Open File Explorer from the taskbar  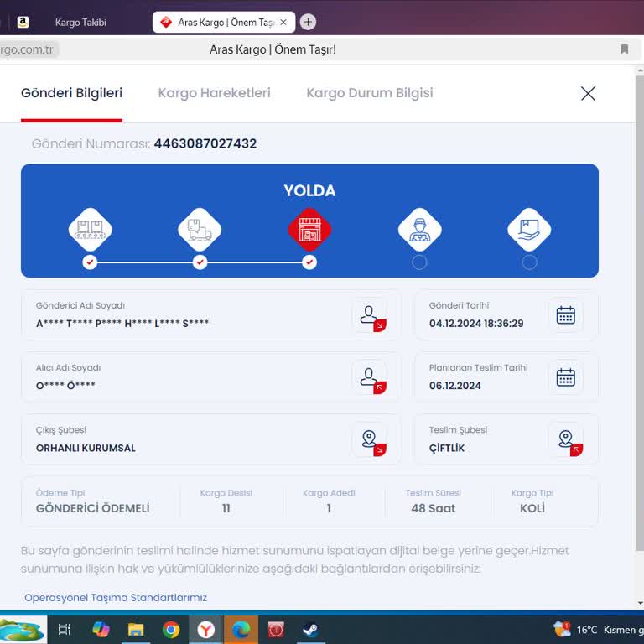[136, 630]
